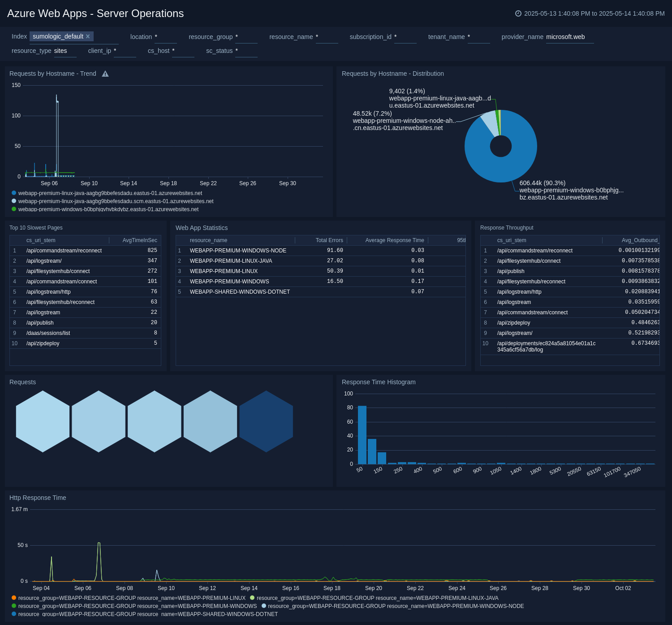Select /api/publish in Response Throughput
Viewport: 672px width, 625px height.
coord(570,271)
